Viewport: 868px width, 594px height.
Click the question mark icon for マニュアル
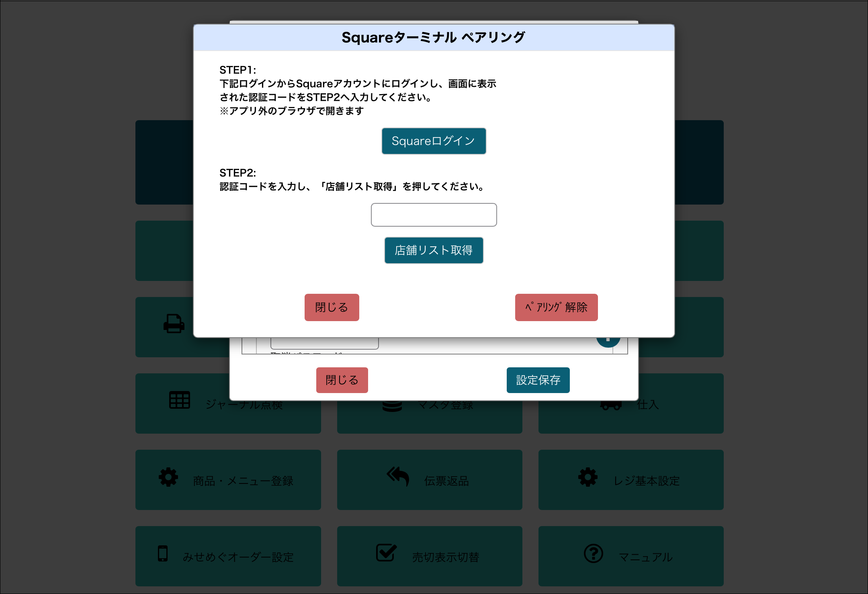[593, 553]
